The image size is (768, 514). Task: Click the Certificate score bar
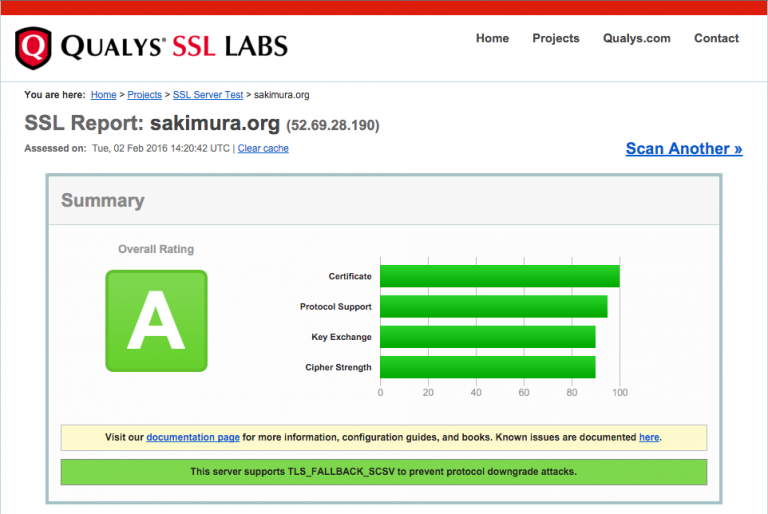pos(500,276)
